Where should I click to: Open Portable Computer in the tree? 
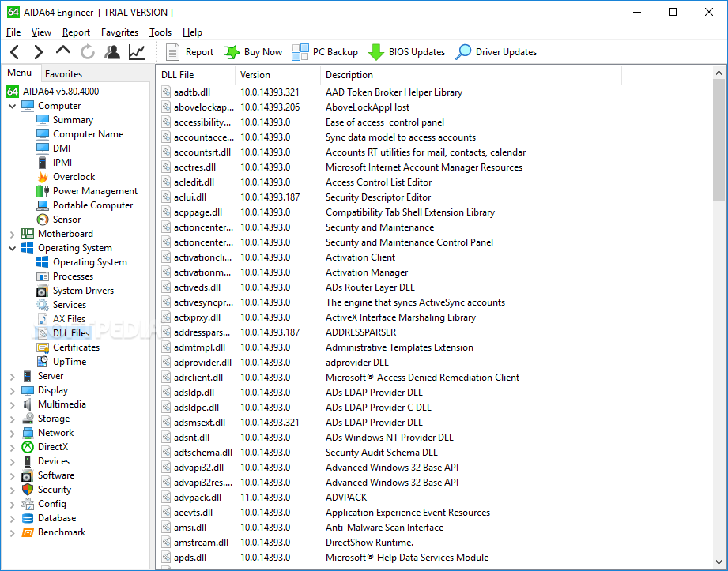[92, 205]
